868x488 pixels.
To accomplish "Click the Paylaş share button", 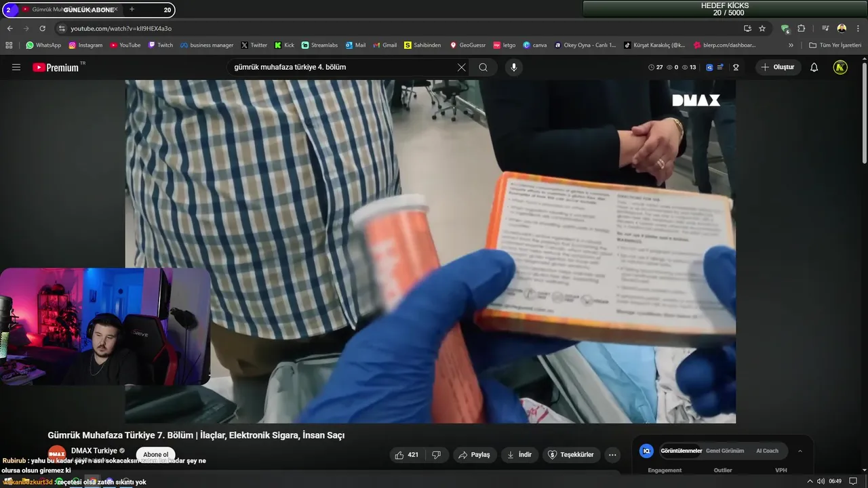I will pyautogui.click(x=475, y=455).
